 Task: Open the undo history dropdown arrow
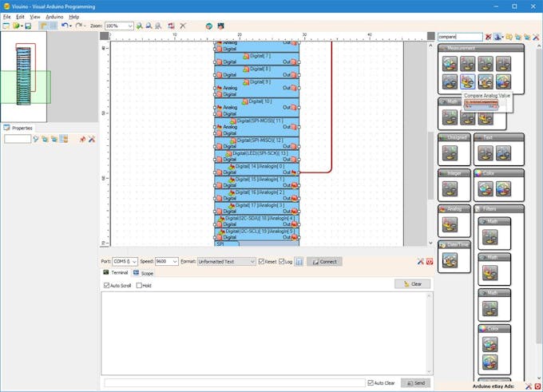click(70, 26)
